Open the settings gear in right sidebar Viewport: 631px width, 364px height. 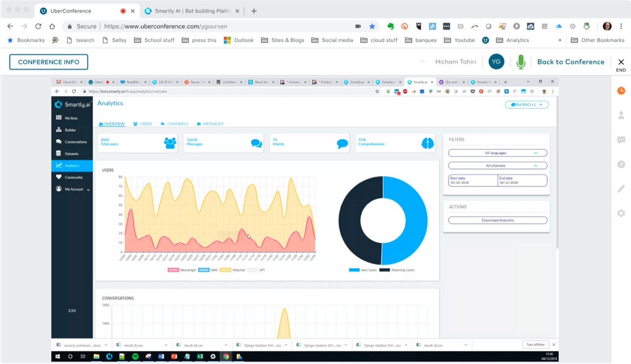(621, 213)
